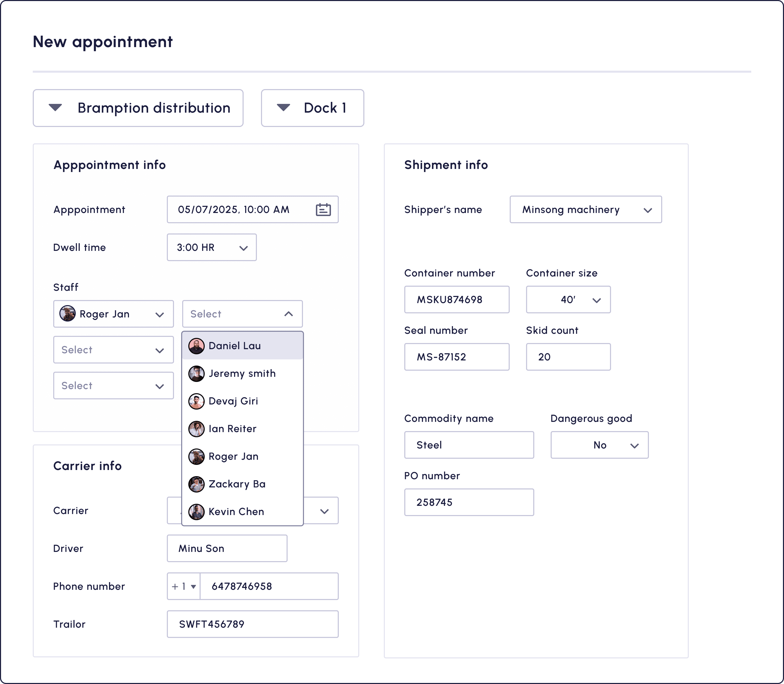Click Zackary Ba's avatar image
This screenshot has height=684, width=784.
coord(197,484)
